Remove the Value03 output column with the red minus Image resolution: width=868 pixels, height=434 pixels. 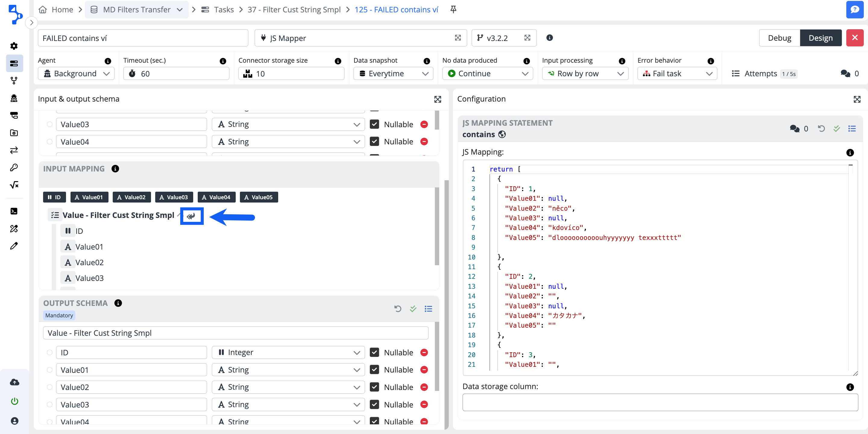coord(424,404)
